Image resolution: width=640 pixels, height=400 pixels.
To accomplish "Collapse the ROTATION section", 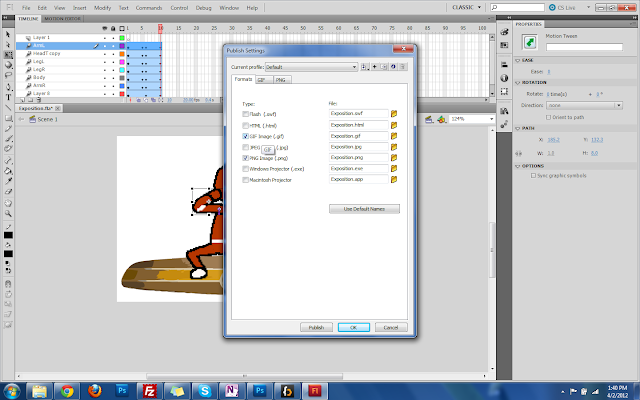I will pos(518,82).
